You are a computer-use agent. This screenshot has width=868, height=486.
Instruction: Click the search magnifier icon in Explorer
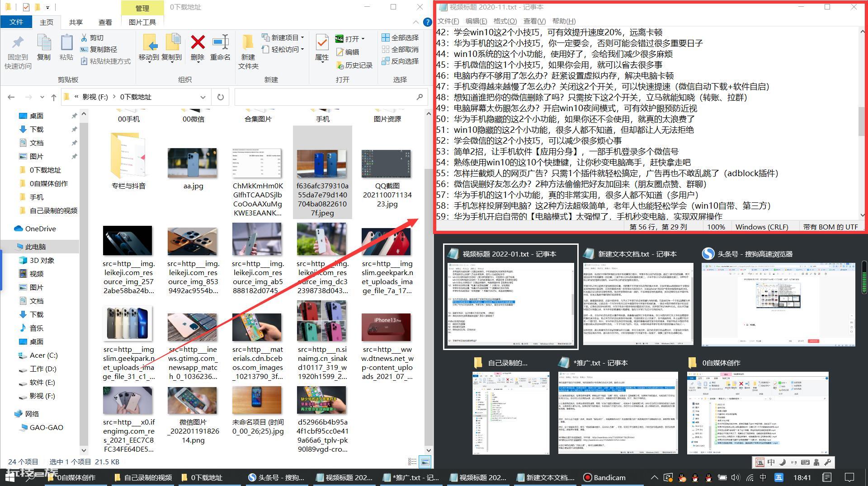coord(420,97)
